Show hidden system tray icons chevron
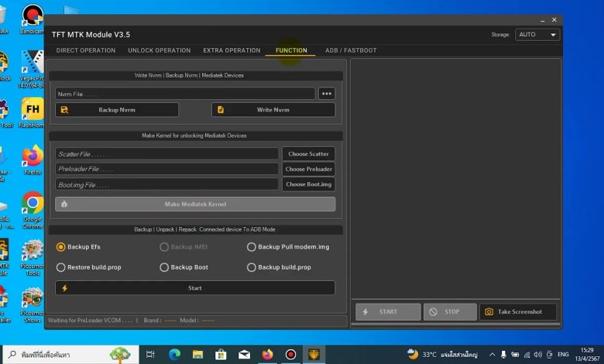The image size is (604, 364). pyautogui.click(x=492, y=355)
